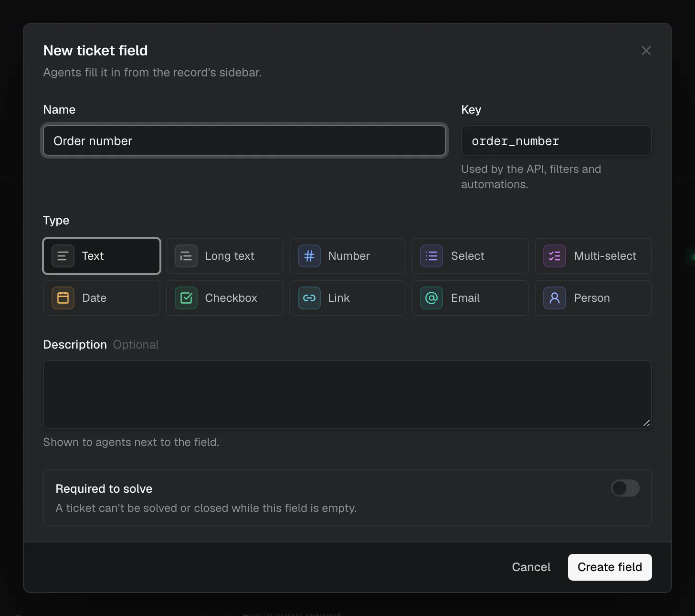Screen dimensions: 695x616
Task: Confirm with the Create field button
Action: pyautogui.click(x=610, y=567)
